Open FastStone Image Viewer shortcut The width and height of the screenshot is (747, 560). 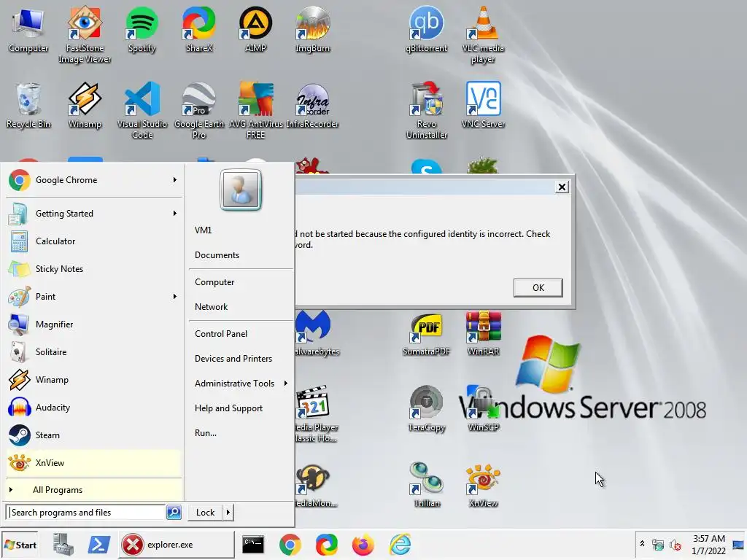point(85,35)
